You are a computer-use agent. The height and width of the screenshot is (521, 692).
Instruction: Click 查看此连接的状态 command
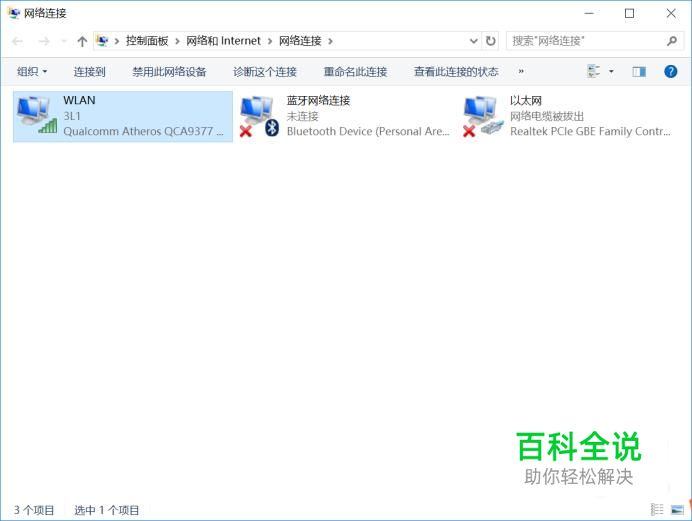point(456,71)
